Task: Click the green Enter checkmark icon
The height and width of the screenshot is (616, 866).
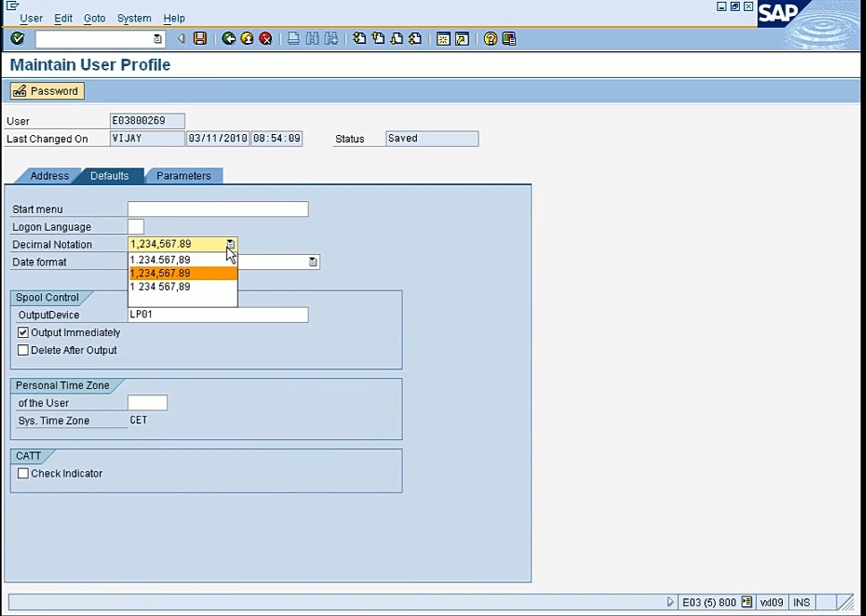Action: tap(18, 38)
